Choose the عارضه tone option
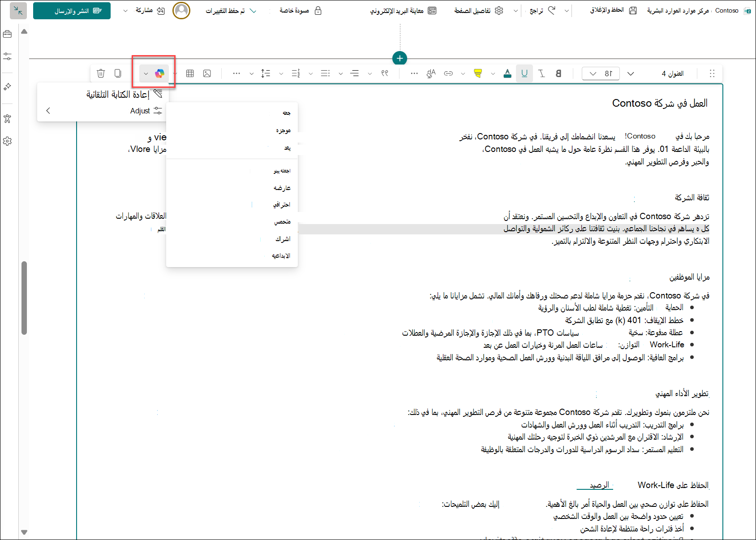 [232, 188]
